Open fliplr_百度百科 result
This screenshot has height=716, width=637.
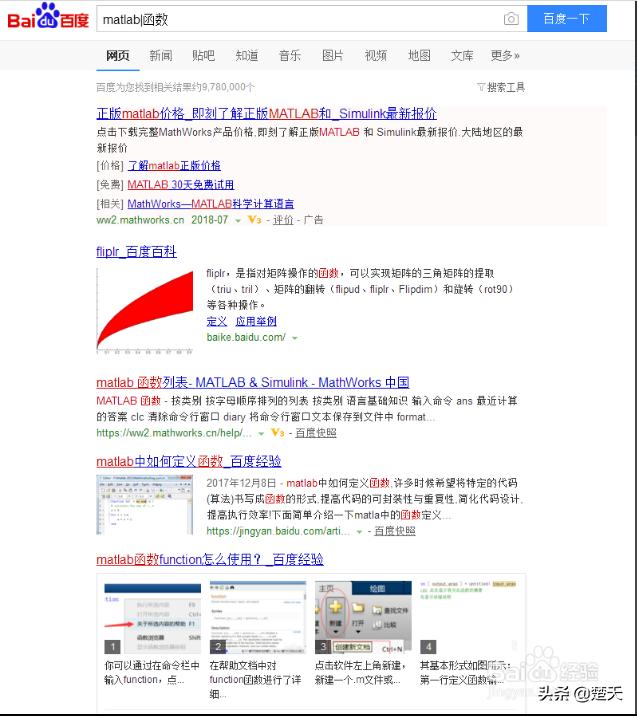point(136,252)
